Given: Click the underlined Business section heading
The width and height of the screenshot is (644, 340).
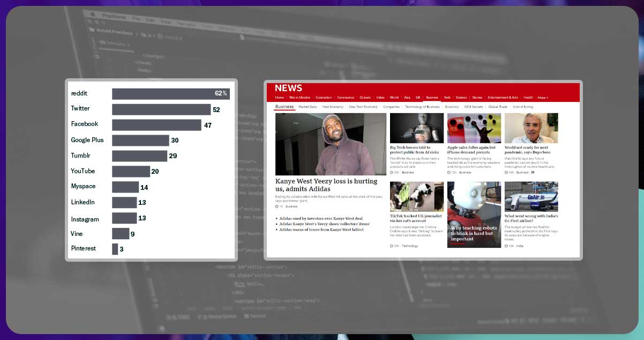Looking at the screenshot, I should point(284,107).
